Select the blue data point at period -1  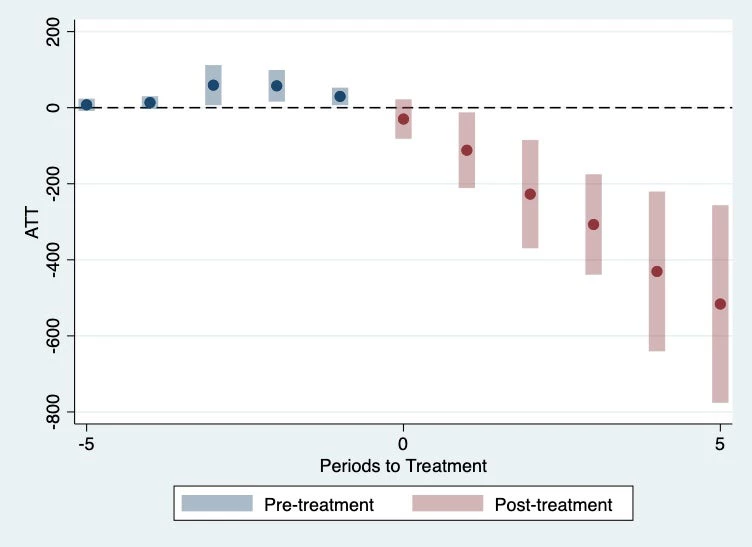pos(340,96)
